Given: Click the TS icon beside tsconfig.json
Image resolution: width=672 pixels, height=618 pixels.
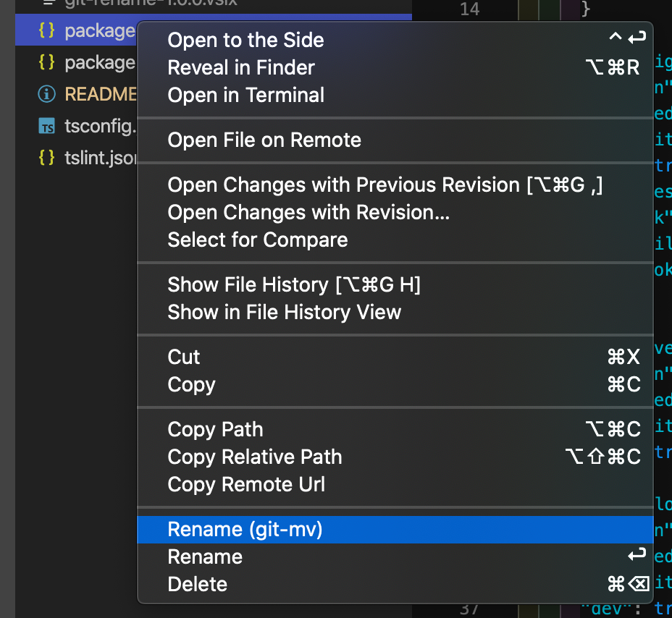Looking at the screenshot, I should [x=45, y=126].
